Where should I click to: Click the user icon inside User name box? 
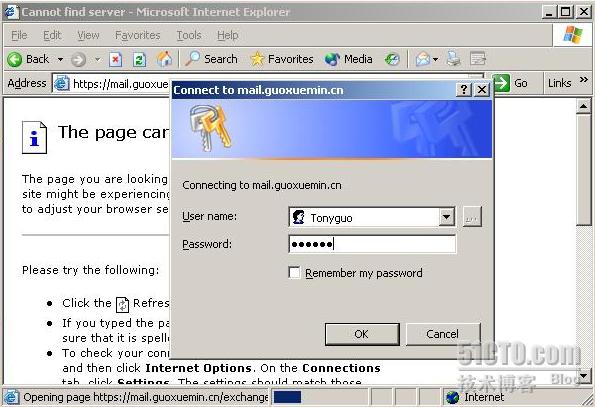coord(299,217)
